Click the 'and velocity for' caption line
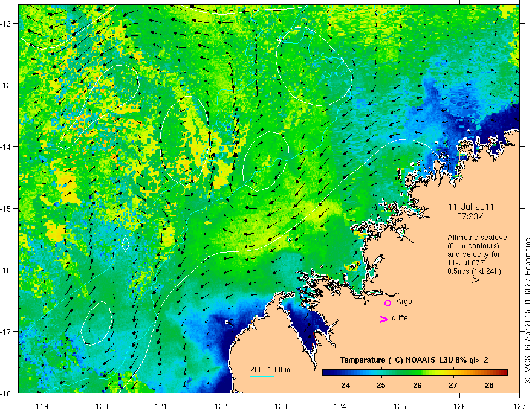The image size is (532, 411). click(x=473, y=254)
